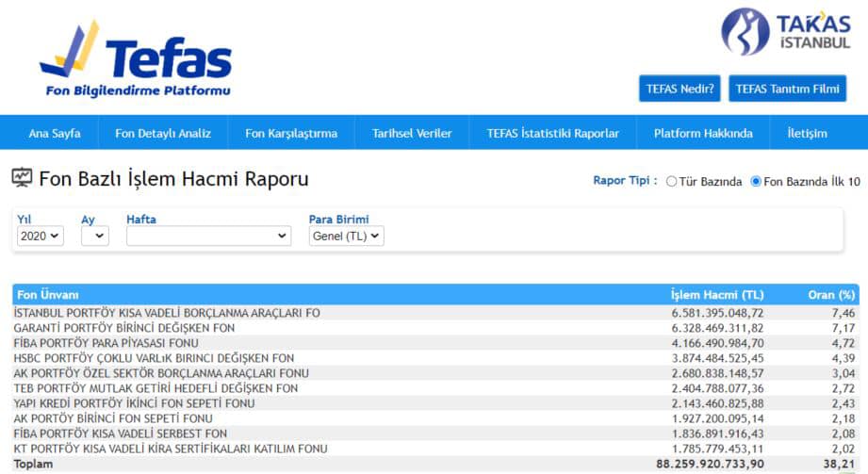Open the Para Birimi dropdown
Image resolution: width=868 pixels, height=474 pixels.
coord(346,236)
